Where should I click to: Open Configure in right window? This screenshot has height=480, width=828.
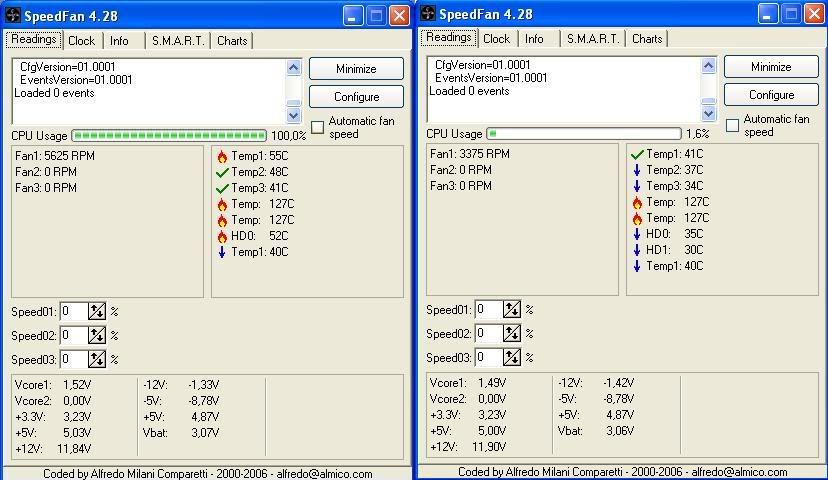pyautogui.click(x=771, y=95)
